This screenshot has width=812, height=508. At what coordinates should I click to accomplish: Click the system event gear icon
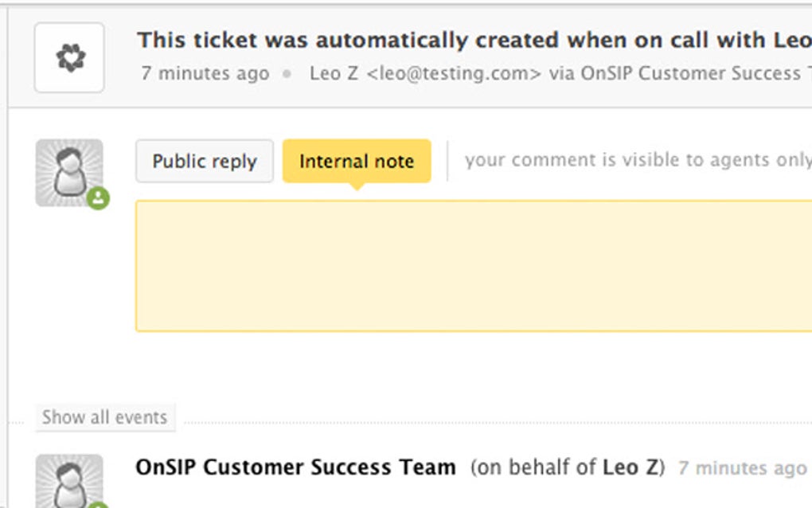[69, 57]
